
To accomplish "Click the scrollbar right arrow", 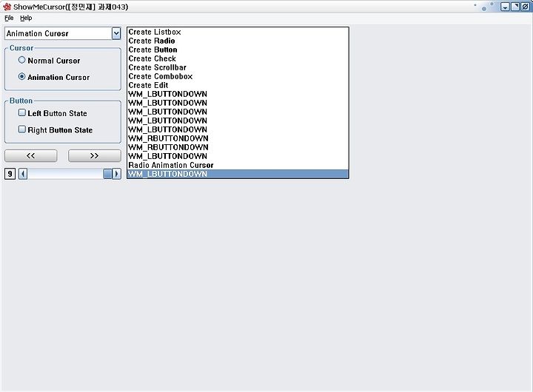I will (117, 174).
